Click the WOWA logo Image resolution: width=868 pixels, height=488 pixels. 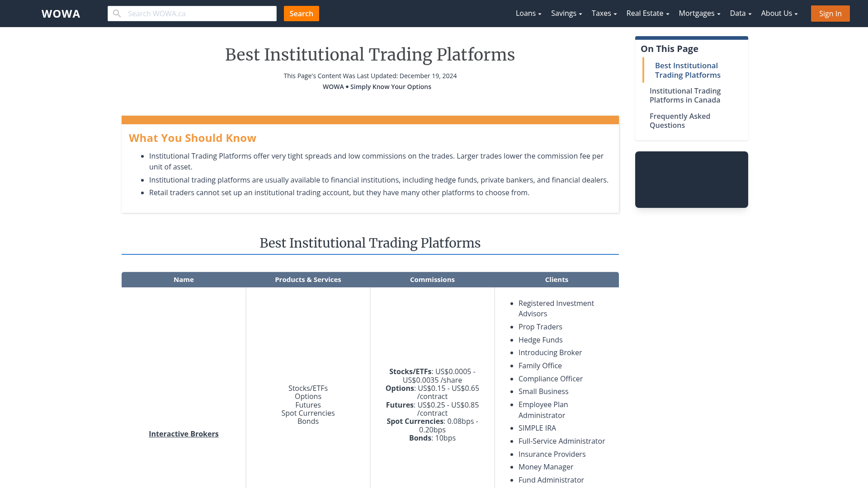coord(60,14)
